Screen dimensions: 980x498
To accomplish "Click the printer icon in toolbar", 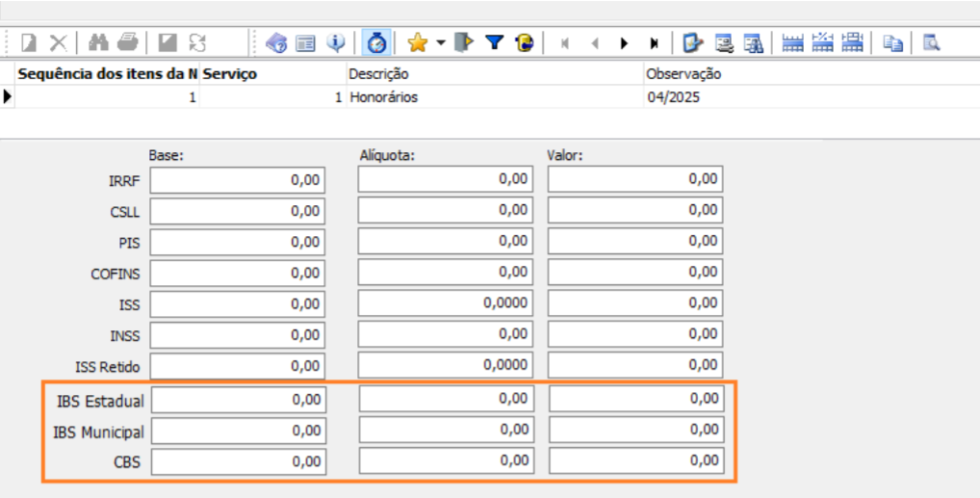I will (x=127, y=42).
